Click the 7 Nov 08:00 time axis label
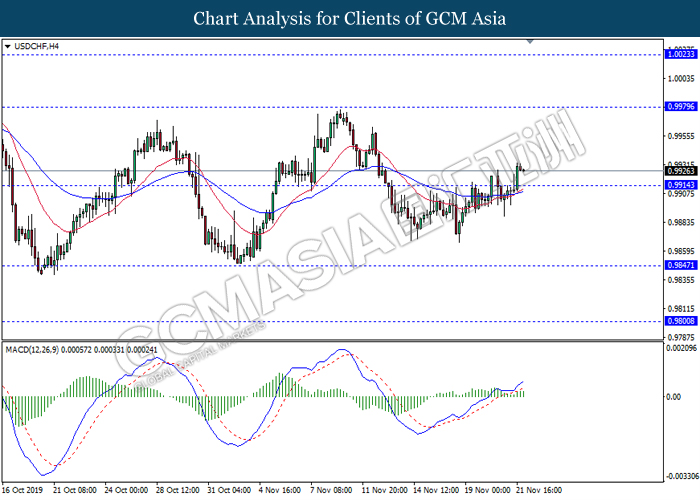The width and height of the screenshot is (700, 500). pyautogui.click(x=331, y=490)
